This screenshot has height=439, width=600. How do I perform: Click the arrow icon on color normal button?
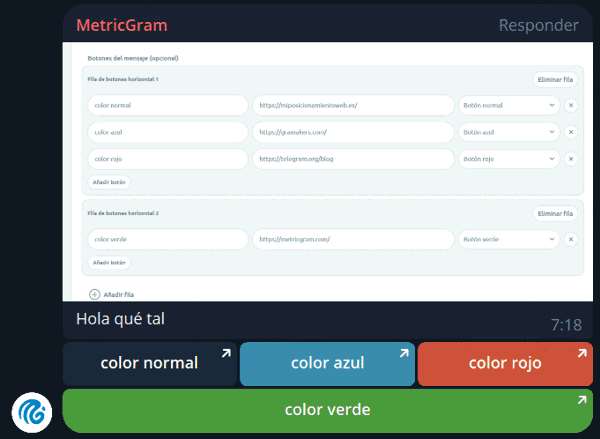pos(226,353)
